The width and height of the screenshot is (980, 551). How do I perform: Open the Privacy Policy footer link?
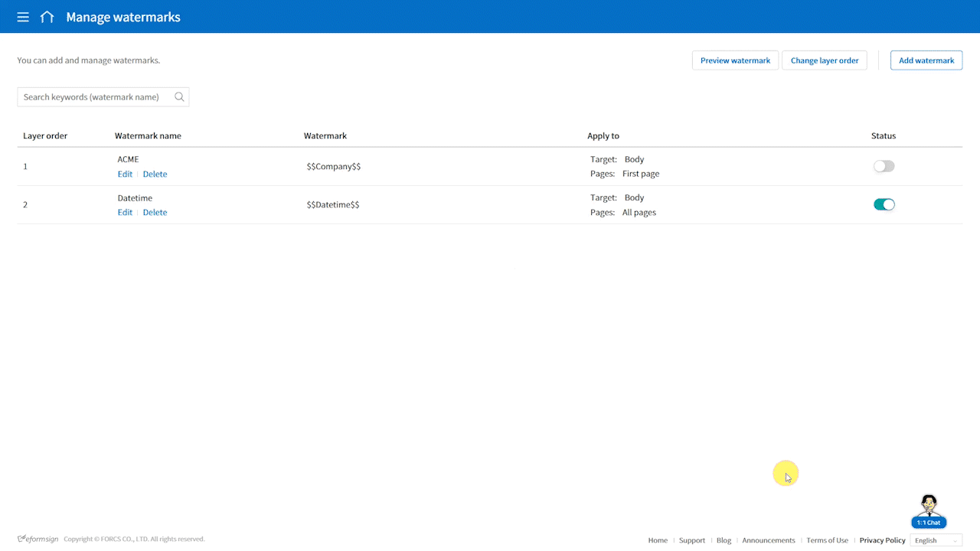pos(882,540)
